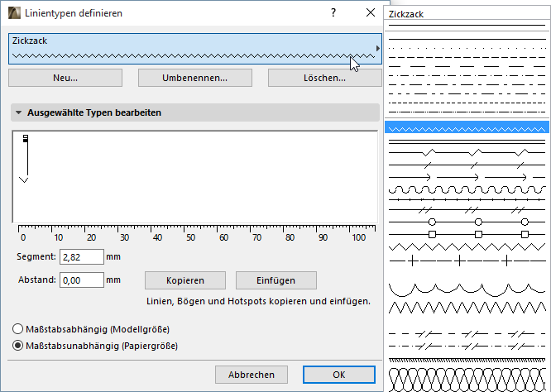
Task: Select the scalloped arcs line type
Action: pos(467,289)
